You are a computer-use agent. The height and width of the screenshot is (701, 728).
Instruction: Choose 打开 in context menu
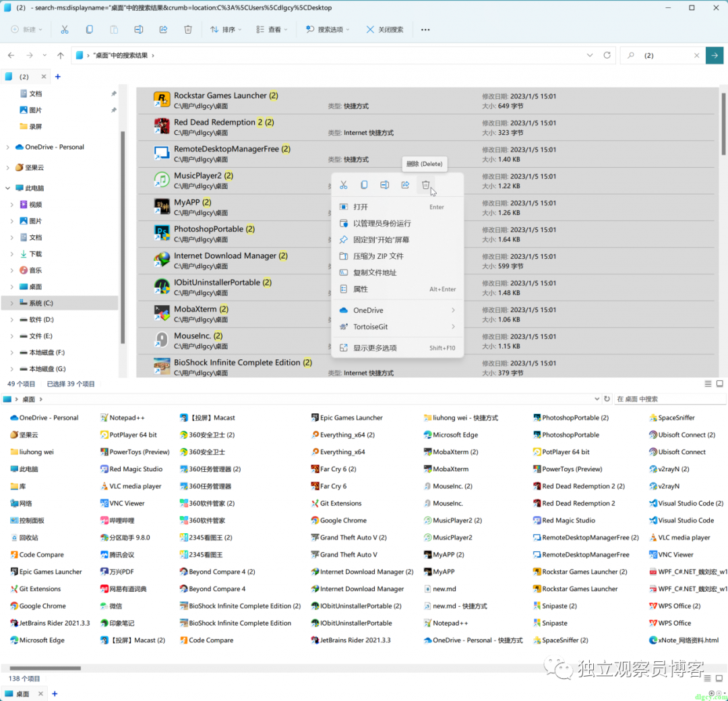coord(398,207)
